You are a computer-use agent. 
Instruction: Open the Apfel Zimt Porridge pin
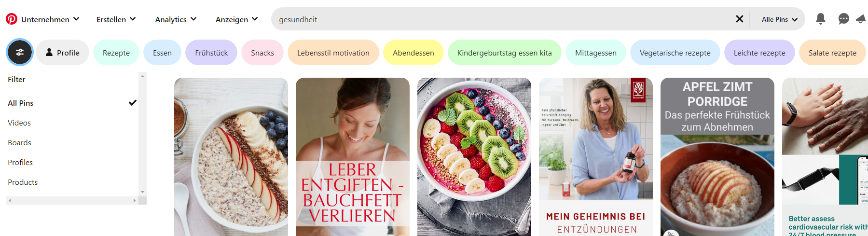[x=717, y=157]
